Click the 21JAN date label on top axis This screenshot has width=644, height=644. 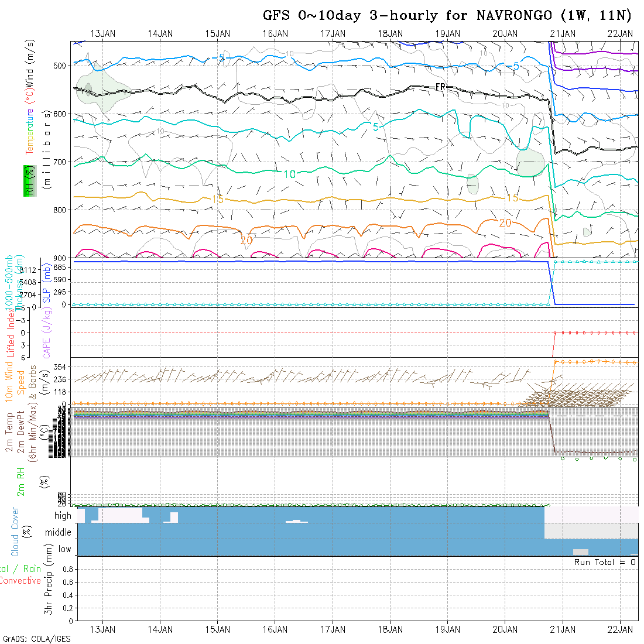point(563,33)
